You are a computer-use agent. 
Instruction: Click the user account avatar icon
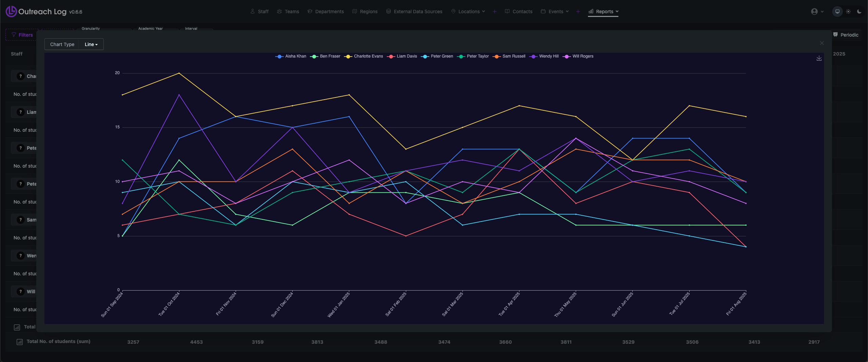(x=814, y=12)
